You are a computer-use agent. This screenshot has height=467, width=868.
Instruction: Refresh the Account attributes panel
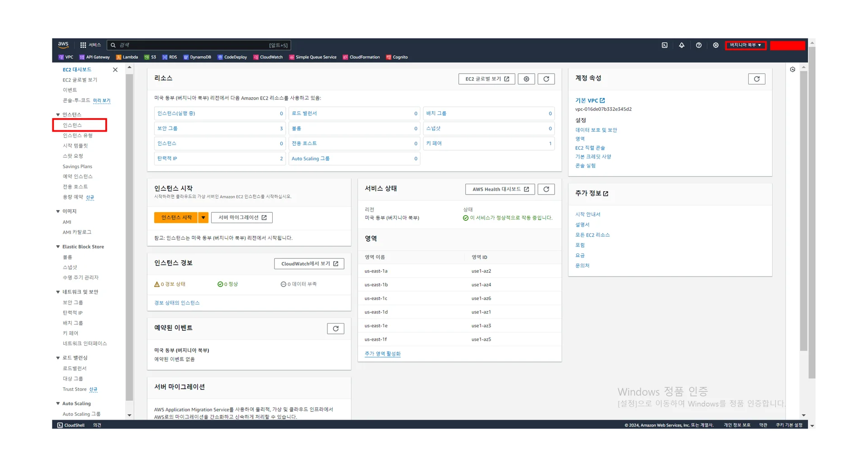tap(756, 79)
